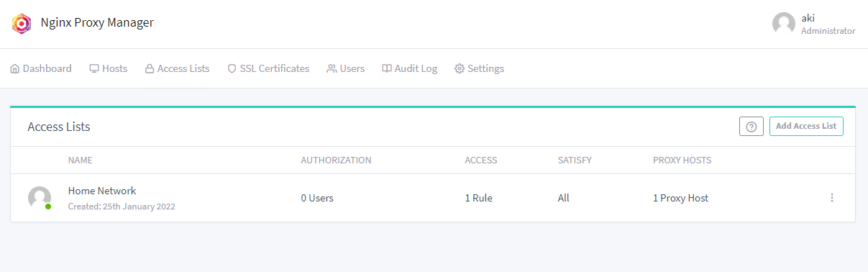Click the aki user avatar icon
The image size is (868, 272).
[x=784, y=24]
